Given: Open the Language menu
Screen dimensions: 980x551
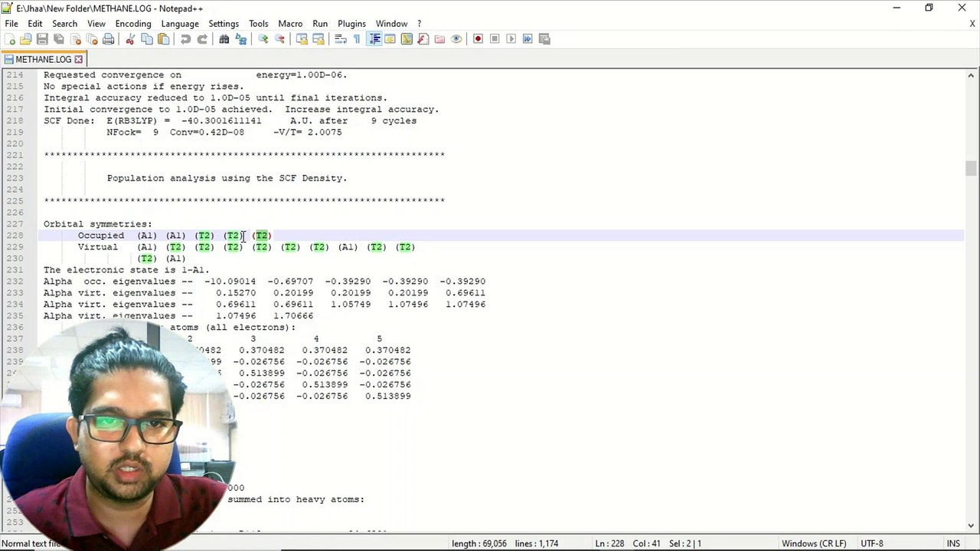Looking at the screenshot, I should pos(180,24).
